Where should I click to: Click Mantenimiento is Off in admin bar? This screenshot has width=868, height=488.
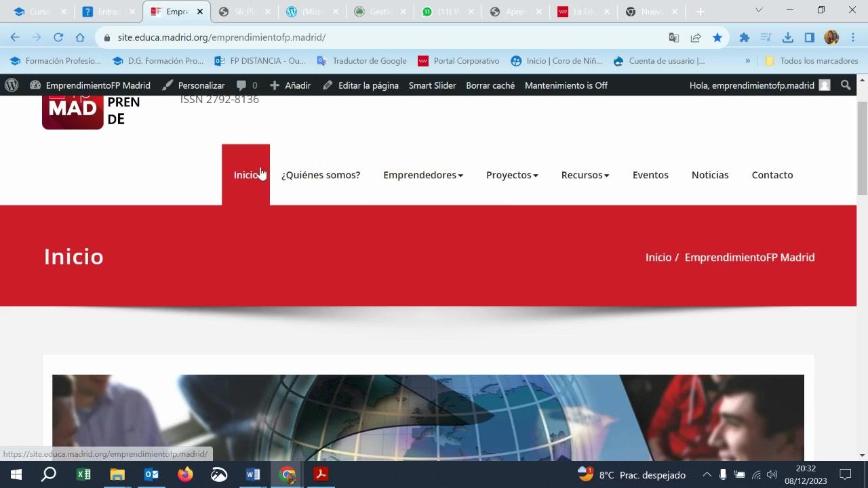click(x=566, y=85)
